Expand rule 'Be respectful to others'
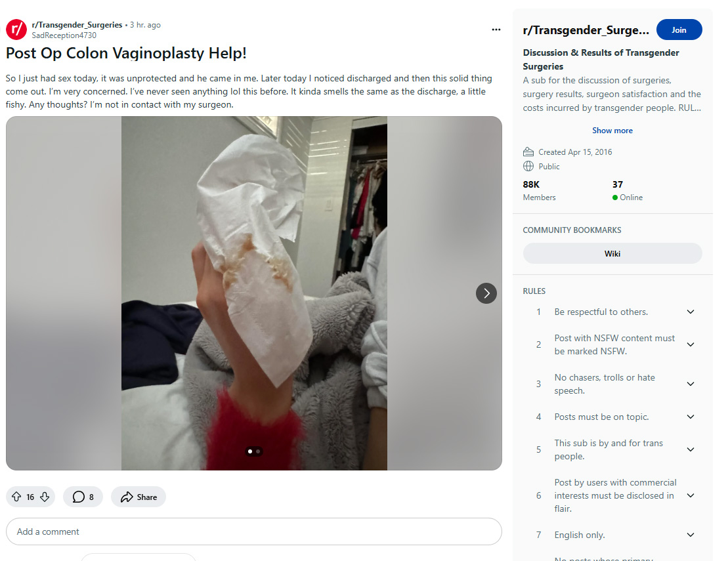Image resolution: width=728 pixels, height=561 pixels. tap(691, 312)
